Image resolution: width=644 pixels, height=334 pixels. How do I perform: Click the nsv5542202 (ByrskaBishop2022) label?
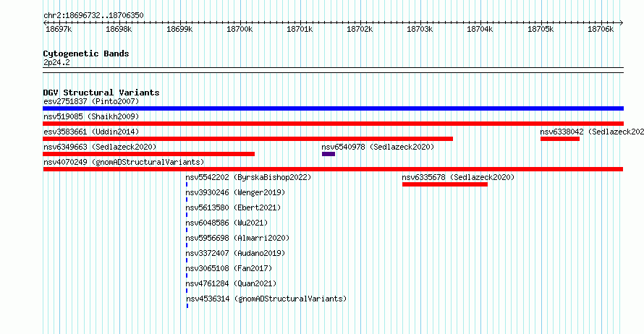248,177
